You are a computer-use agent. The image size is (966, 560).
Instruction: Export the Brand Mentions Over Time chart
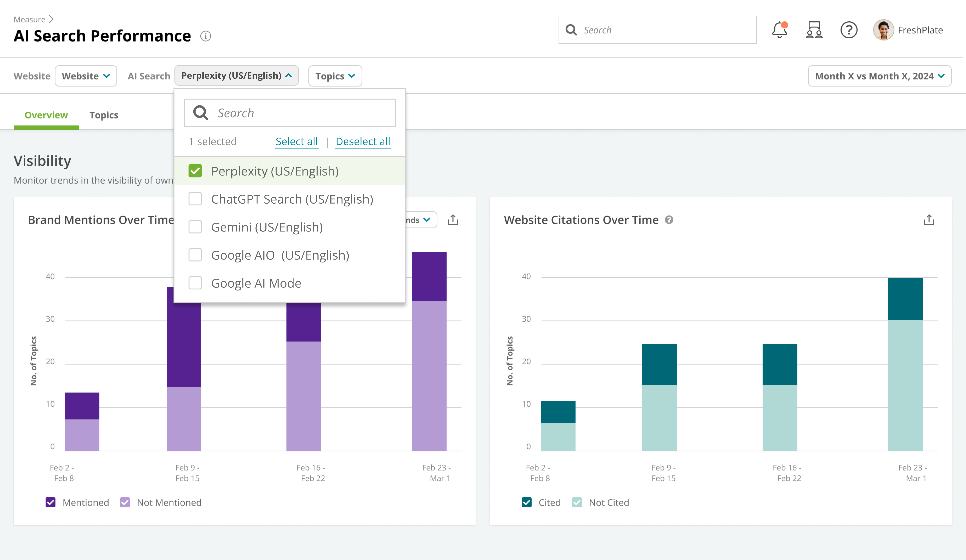[453, 220]
